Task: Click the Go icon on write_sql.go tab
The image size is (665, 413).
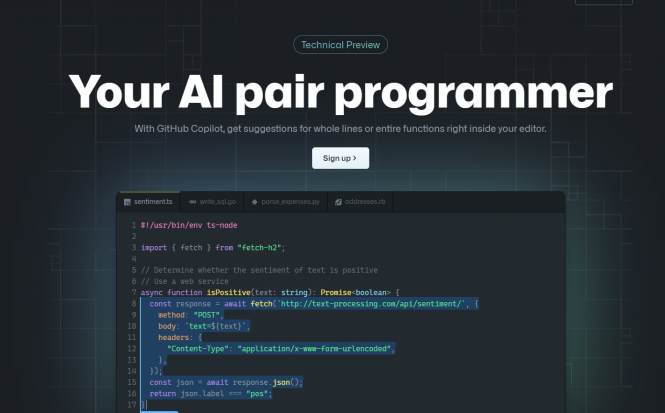Action: click(192, 202)
